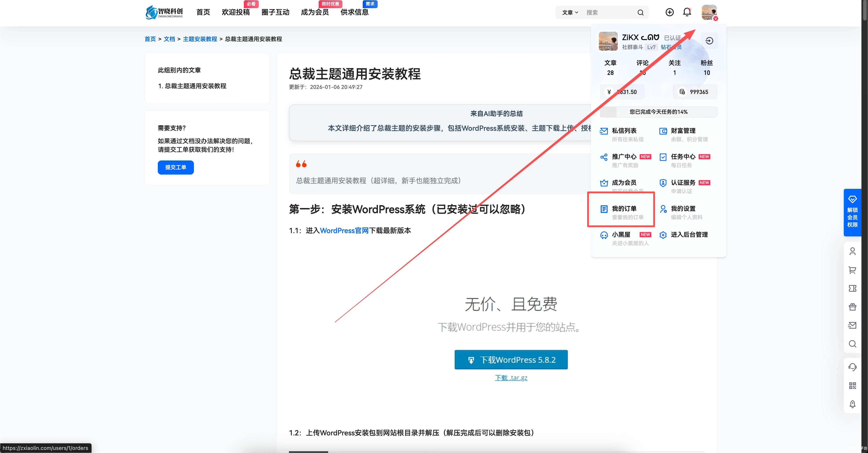Viewport: 868px width, 453px height.
Task: Open 财富管理 wallet management icon
Action: click(x=663, y=131)
